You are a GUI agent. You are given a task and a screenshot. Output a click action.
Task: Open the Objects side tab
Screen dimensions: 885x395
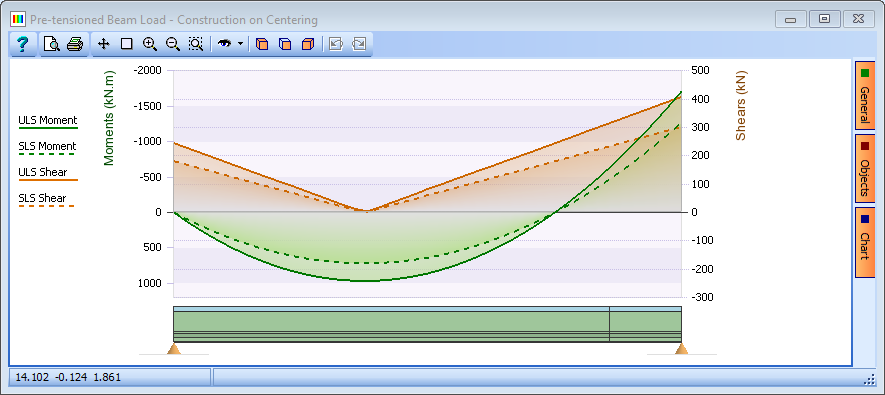coord(864,168)
